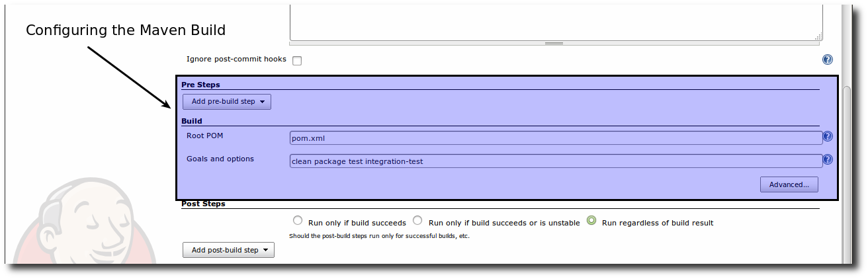Open Add post-build step dropdown
The image size is (868, 279).
(228, 250)
